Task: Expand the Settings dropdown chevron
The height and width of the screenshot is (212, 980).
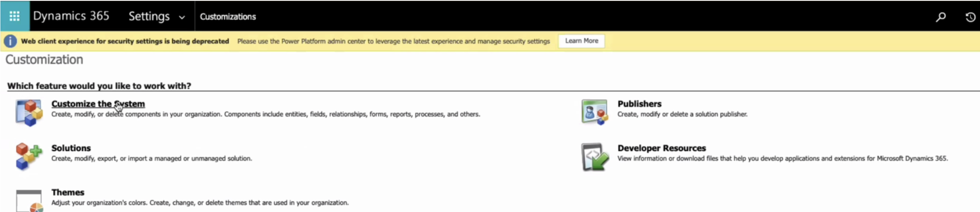Action: click(x=182, y=17)
